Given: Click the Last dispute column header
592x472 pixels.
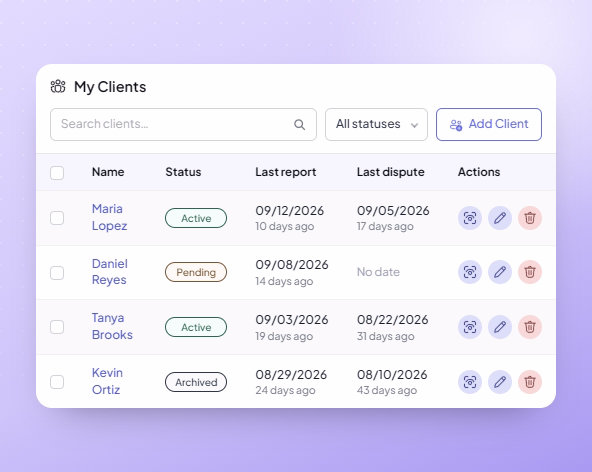Looking at the screenshot, I should [x=391, y=172].
